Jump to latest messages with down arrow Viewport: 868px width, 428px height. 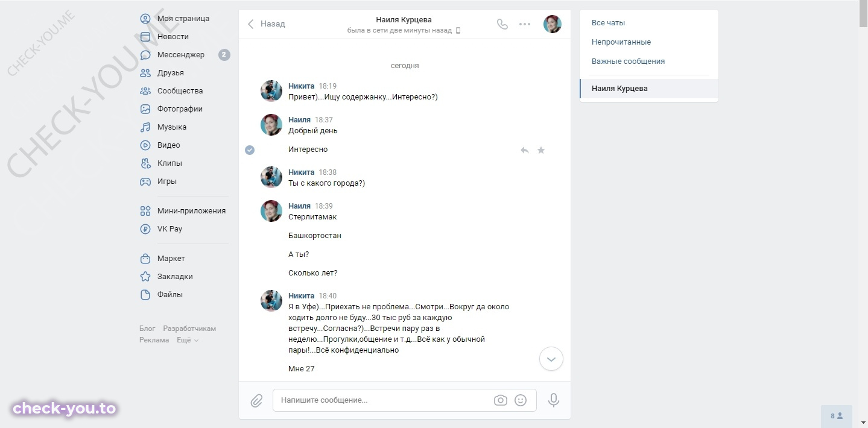pyautogui.click(x=551, y=359)
